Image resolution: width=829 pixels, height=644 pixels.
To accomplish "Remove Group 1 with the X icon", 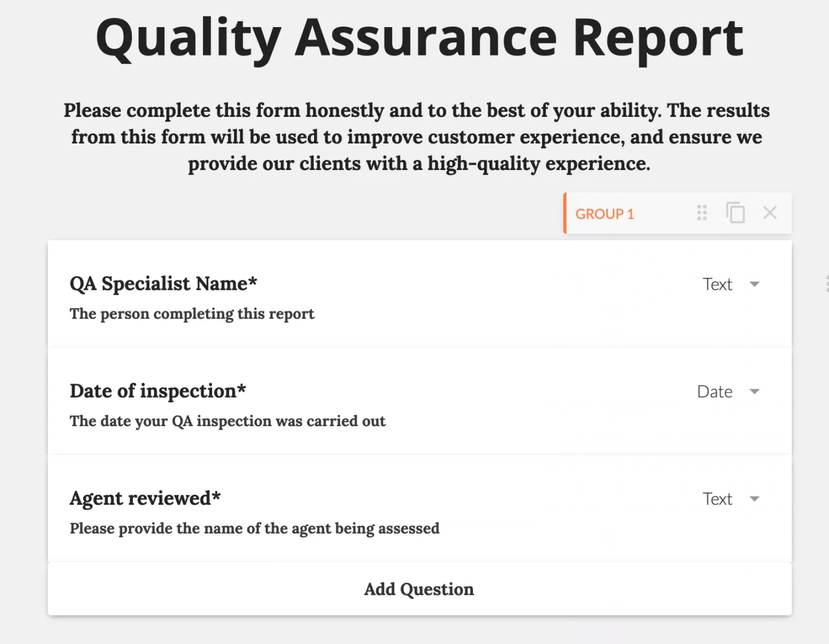I will [x=769, y=213].
